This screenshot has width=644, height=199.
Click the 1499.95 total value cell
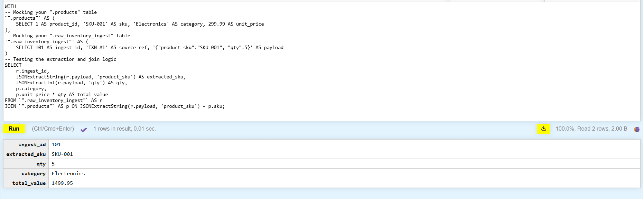[62, 183]
